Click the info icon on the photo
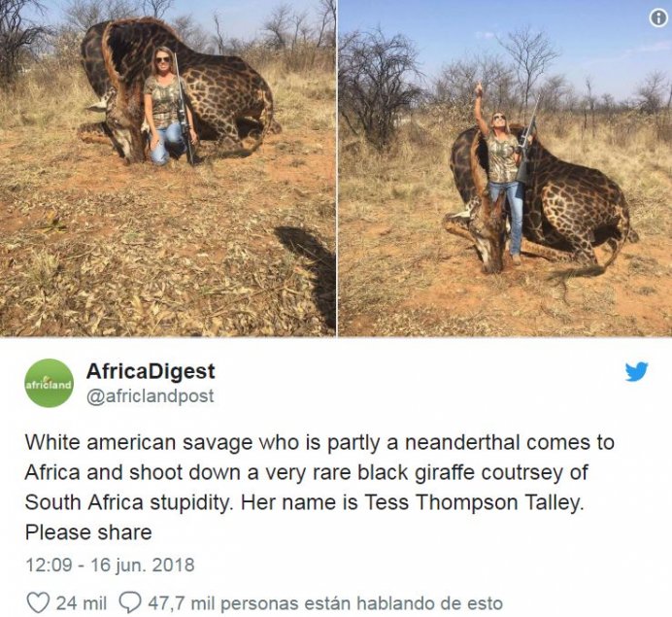Image resolution: width=672 pixels, height=617 pixels. click(x=658, y=17)
